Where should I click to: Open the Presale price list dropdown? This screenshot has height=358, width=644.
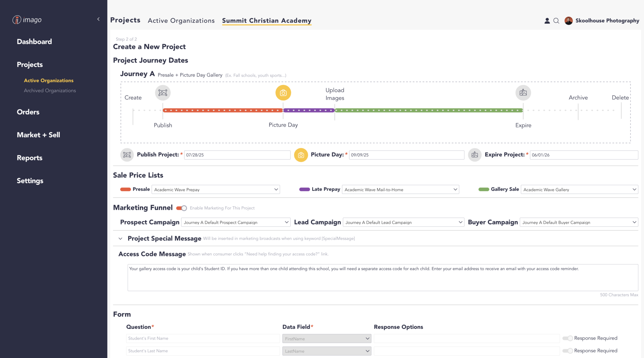click(x=216, y=189)
